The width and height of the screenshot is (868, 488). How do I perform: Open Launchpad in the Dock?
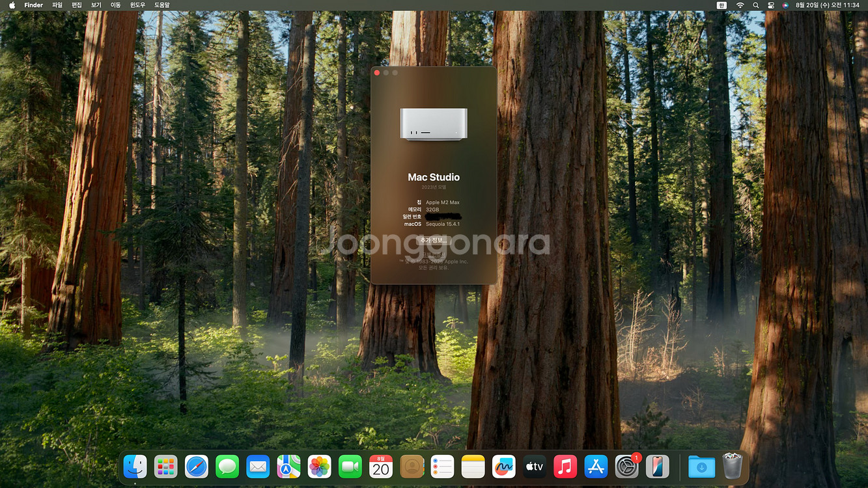[166, 467]
